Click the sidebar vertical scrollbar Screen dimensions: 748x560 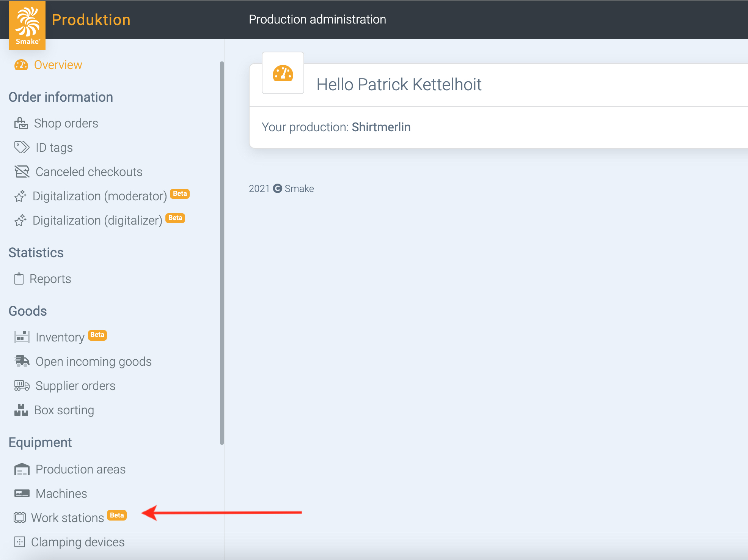pyautogui.click(x=222, y=253)
